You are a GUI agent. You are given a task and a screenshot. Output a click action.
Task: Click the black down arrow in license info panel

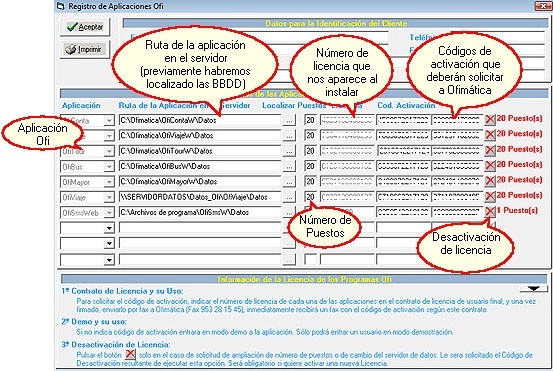533,288
